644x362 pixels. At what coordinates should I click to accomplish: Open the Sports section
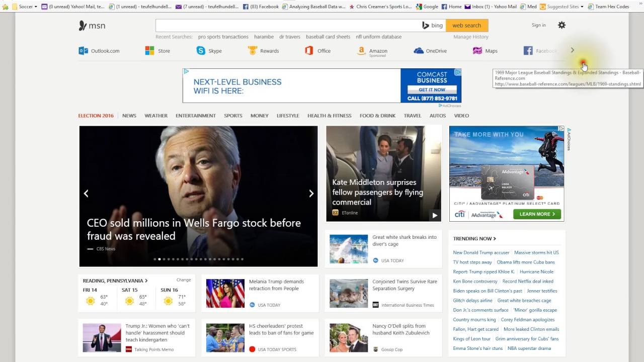tap(233, 116)
